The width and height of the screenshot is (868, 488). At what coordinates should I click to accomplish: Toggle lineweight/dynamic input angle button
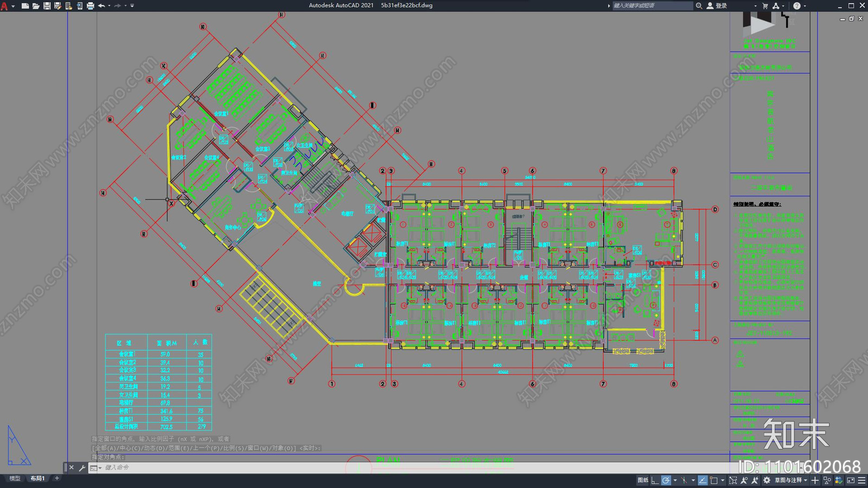(703, 480)
